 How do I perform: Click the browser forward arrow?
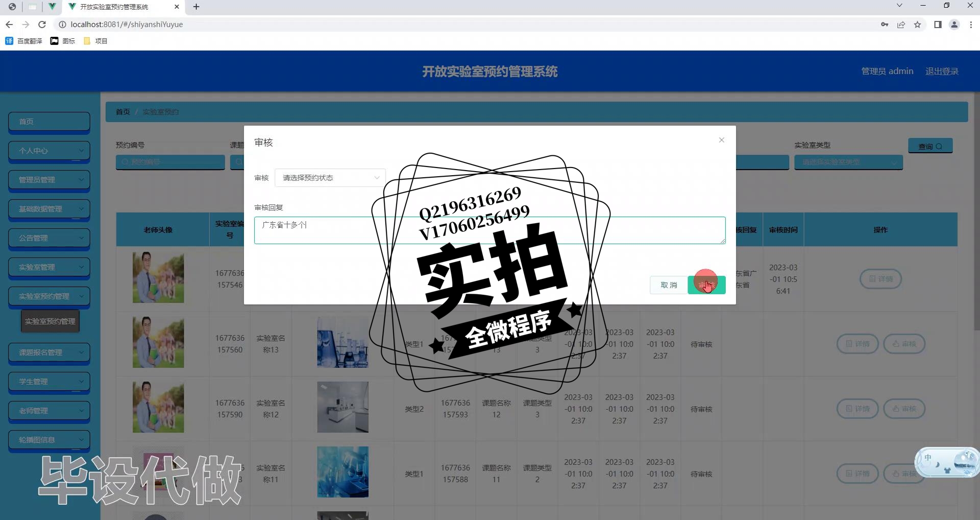(26, 25)
